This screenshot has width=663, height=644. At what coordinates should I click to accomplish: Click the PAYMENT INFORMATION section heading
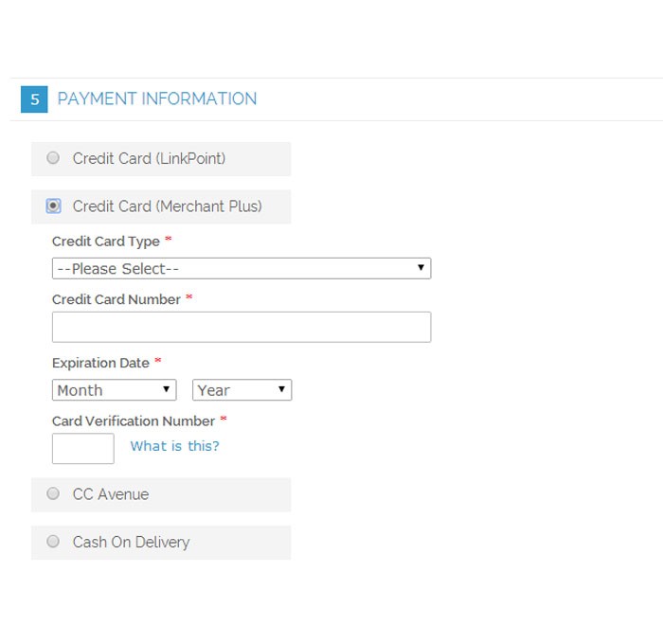tap(156, 98)
